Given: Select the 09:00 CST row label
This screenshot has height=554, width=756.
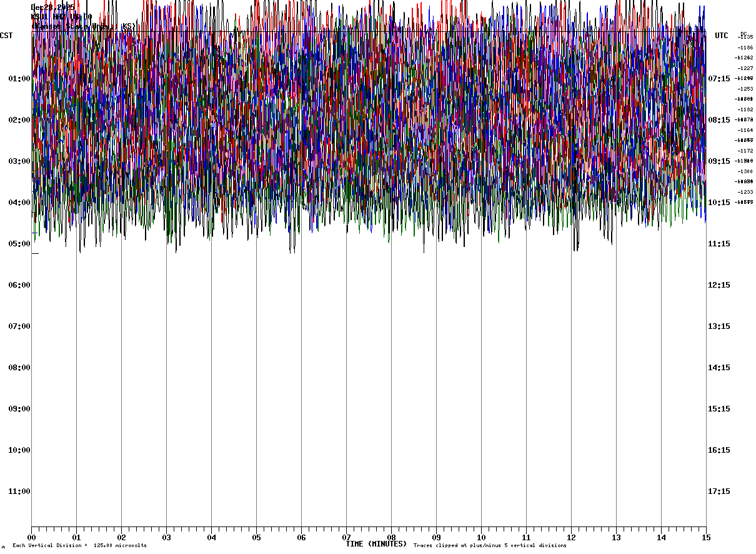Looking at the screenshot, I should pyautogui.click(x=19, y=409).
